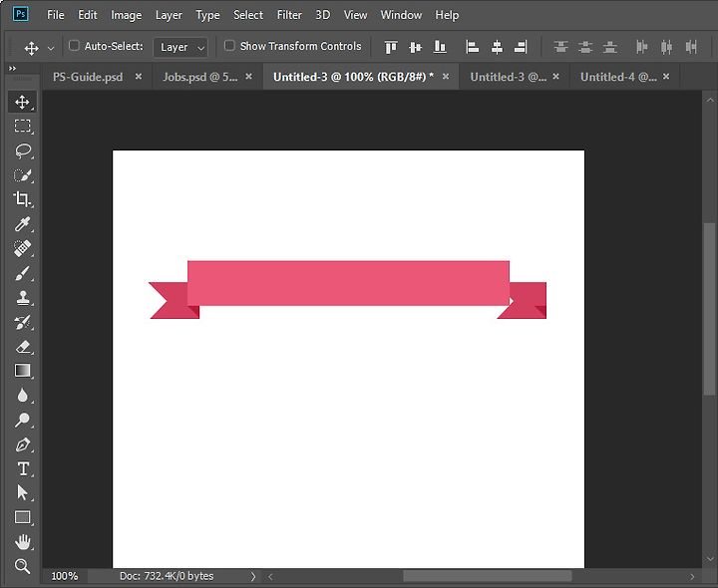Open the Window menu
Viewport: 718px width, 588px height.
[401, 15]
